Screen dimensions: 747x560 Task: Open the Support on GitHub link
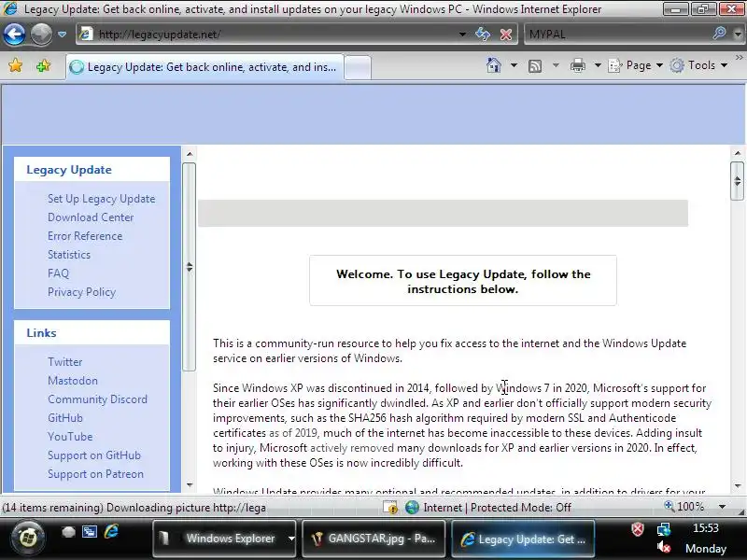[x=94, y=455]
